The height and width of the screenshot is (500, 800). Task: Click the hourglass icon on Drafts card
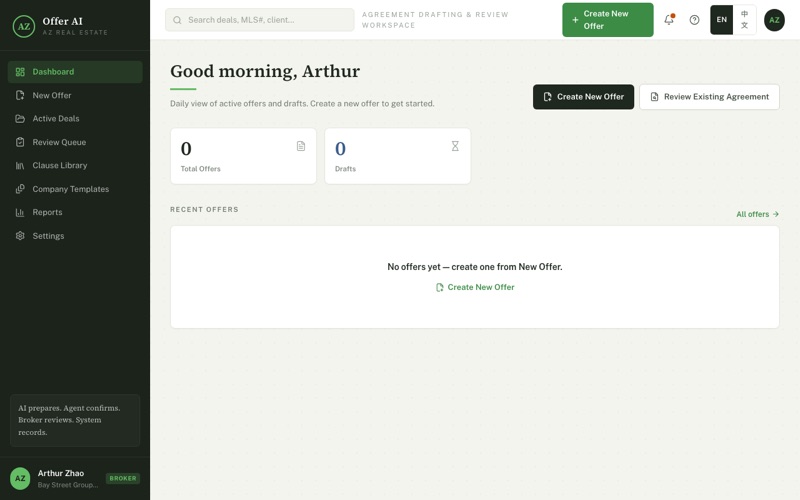tap(455, 146)
